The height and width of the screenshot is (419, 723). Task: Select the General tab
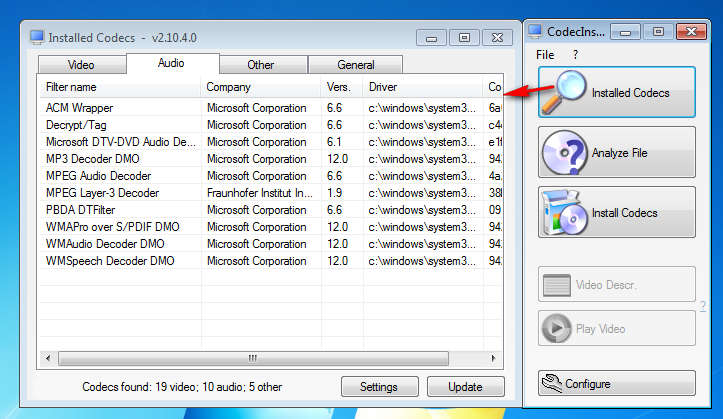356,65
